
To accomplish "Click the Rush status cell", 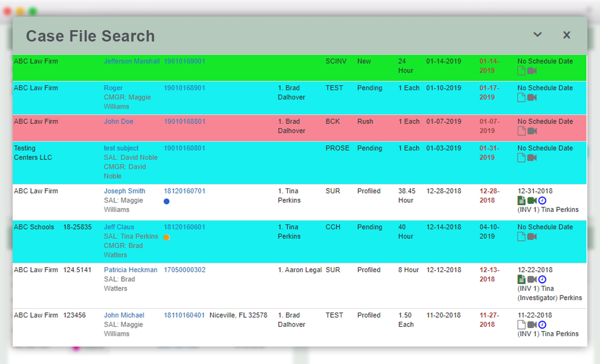I will point(365,121).
